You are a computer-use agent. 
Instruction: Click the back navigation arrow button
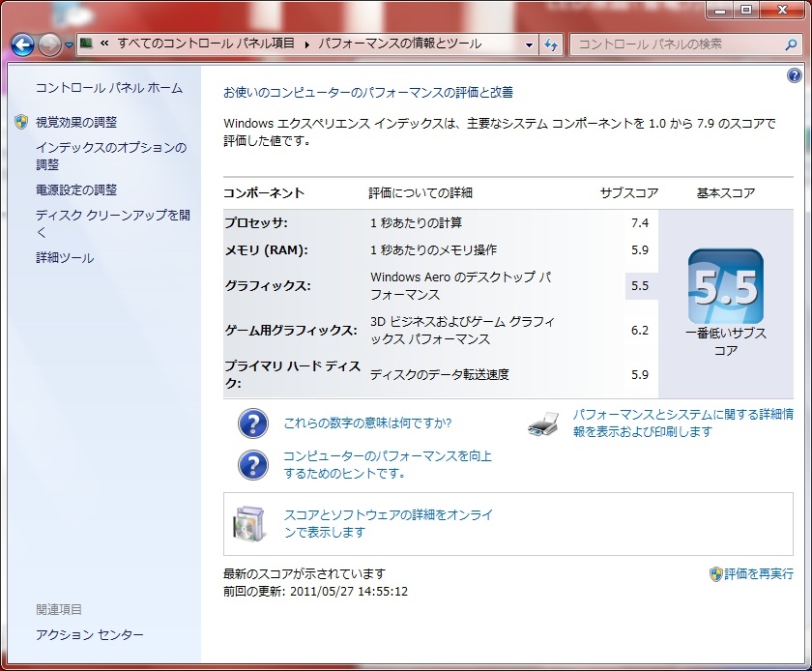coord(23,44)
